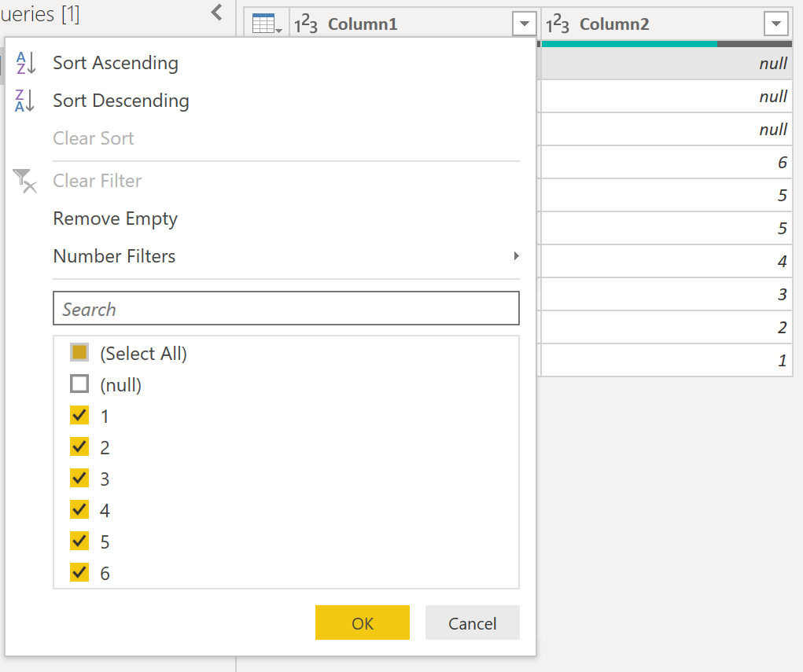The image size is (803, 672).
Task: Check the (null) checkbox
Action: click(79, 384)
